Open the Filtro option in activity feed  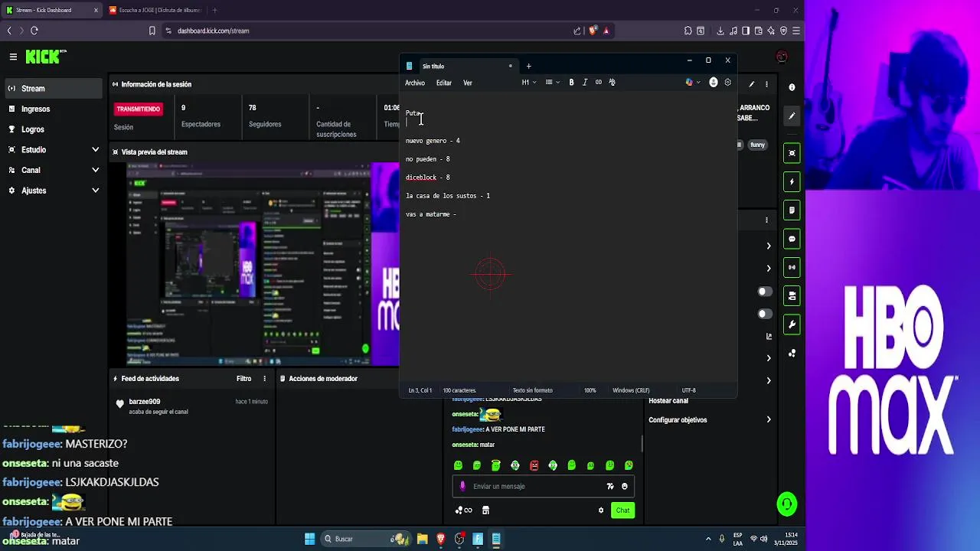click(243, 379)
